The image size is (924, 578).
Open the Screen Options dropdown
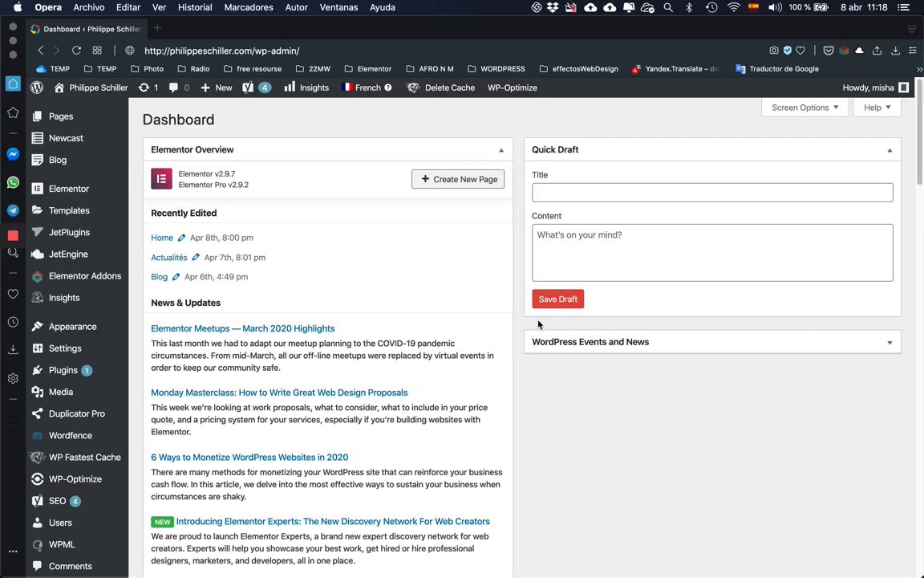pyautogui.click(x=804, y=108)
